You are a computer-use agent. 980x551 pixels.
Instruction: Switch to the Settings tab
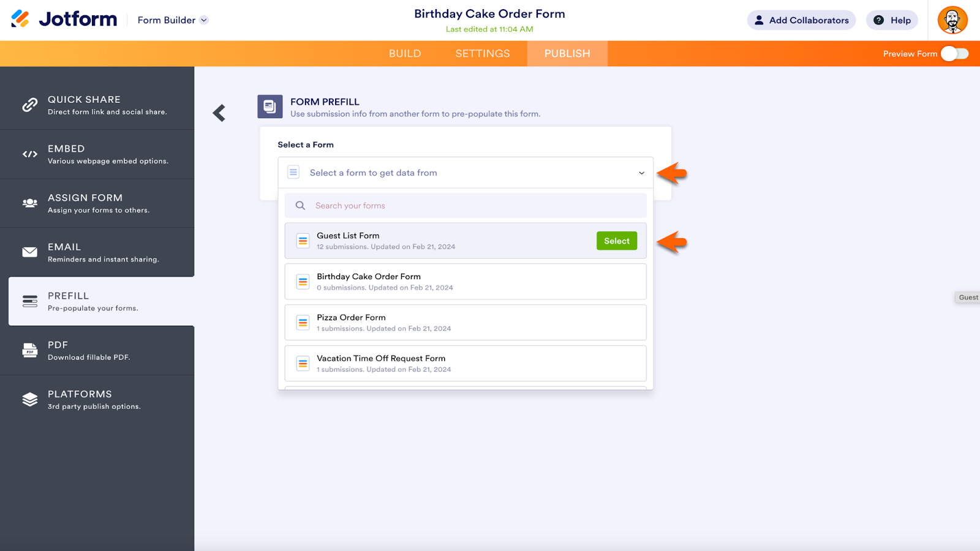click(x=483, y=54)
